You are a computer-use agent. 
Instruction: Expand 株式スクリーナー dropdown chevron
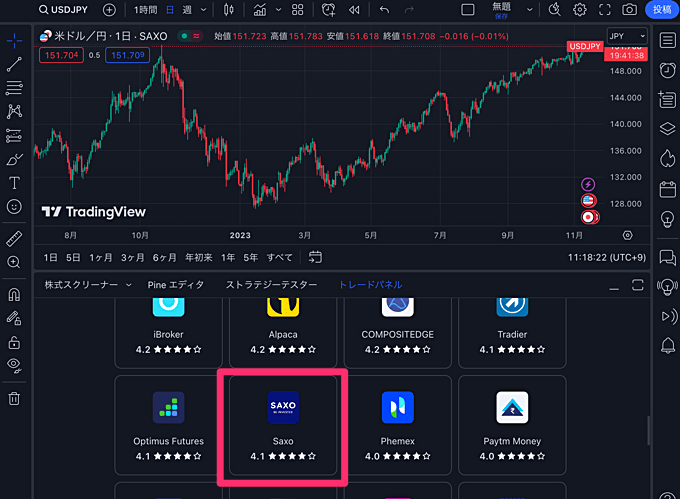(x=128, y=285)
